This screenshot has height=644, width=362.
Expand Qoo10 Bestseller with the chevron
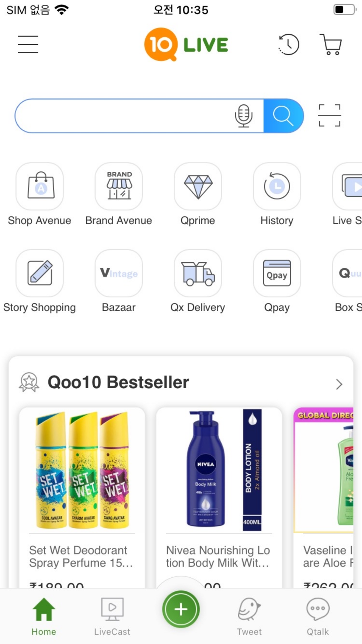click(339, 384)
